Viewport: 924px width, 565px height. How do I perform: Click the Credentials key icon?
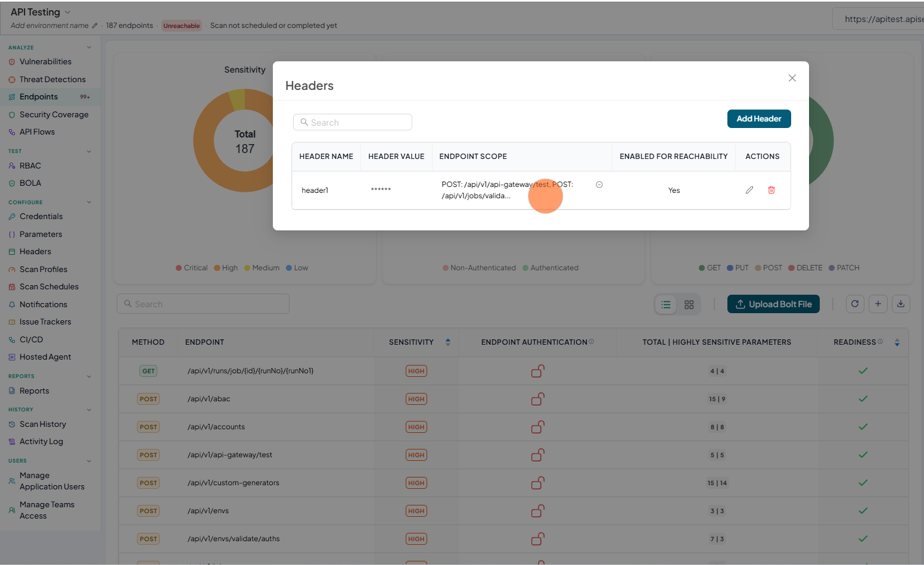[x=12, y=217]
